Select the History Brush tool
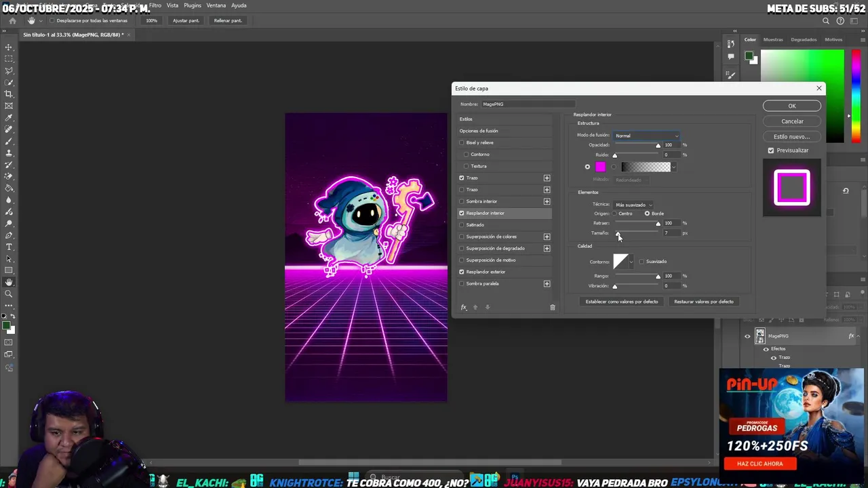 click(x=9, y=165)
